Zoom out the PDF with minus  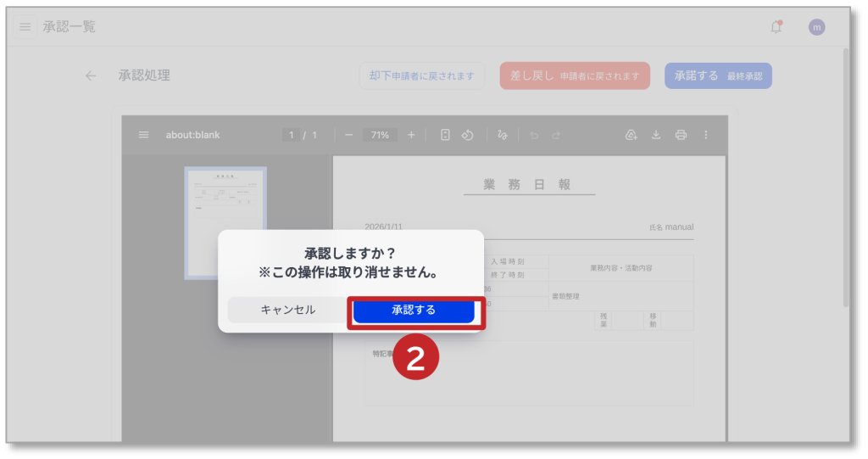coord(348,135)
